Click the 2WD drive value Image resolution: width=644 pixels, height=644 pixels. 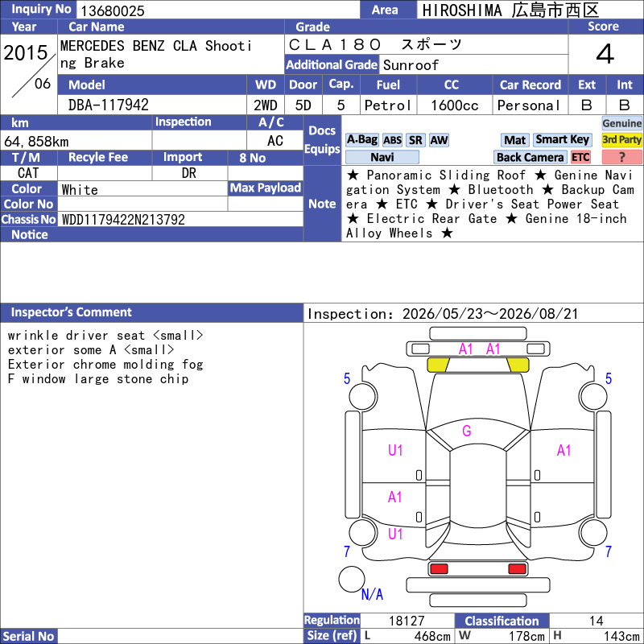pyautogui.click(x=266, y=105)
